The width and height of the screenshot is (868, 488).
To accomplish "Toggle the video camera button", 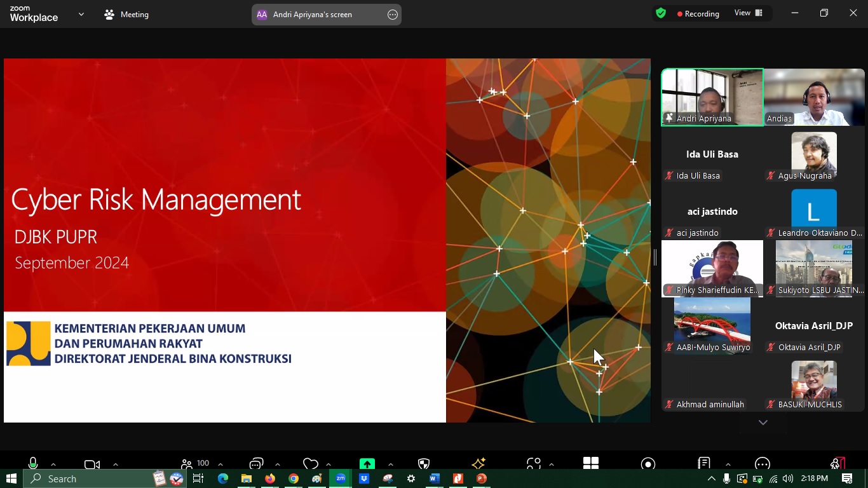I will click(92, 464).
